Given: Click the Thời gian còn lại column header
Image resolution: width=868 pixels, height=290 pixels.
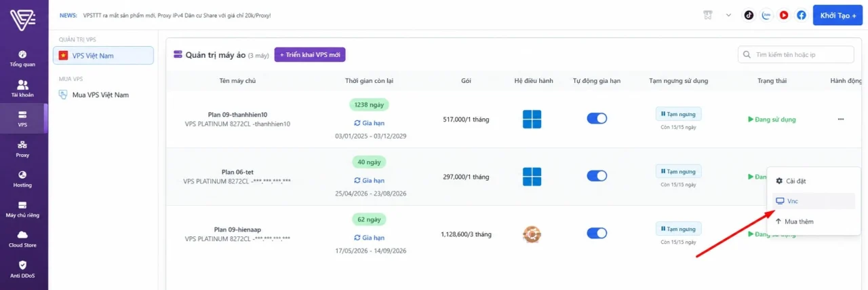Looking at the screenshot, I should click(369, 80).
